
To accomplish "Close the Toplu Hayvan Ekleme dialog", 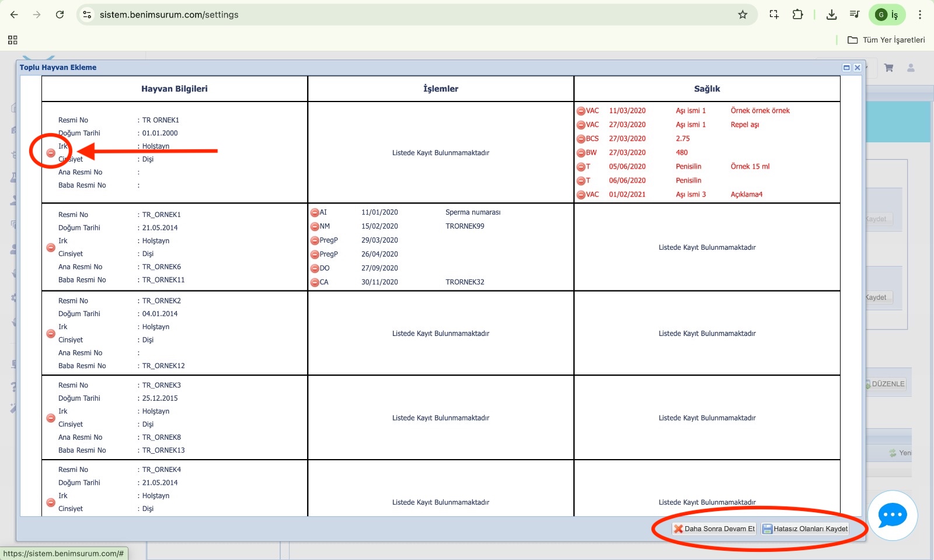I will 858,68.
